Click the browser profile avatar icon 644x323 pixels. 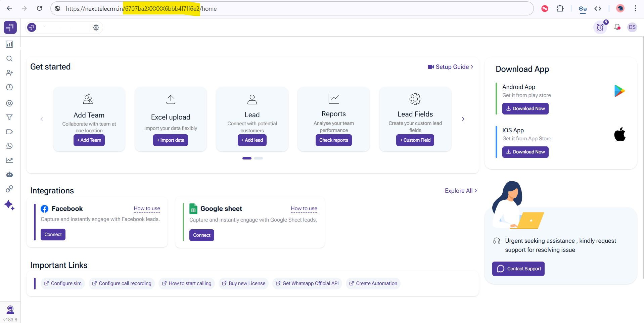click(620, 8)
